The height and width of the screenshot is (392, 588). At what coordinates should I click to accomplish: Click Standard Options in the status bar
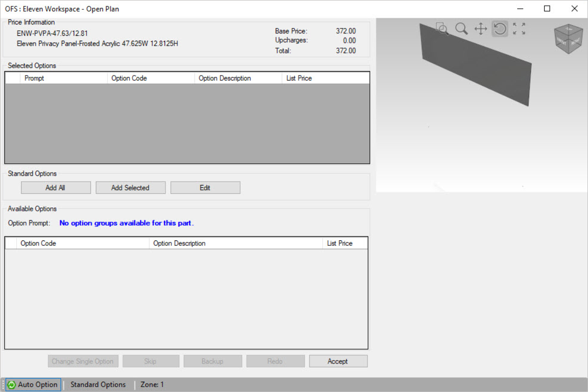pyautogui.click(x=98, y=385)
